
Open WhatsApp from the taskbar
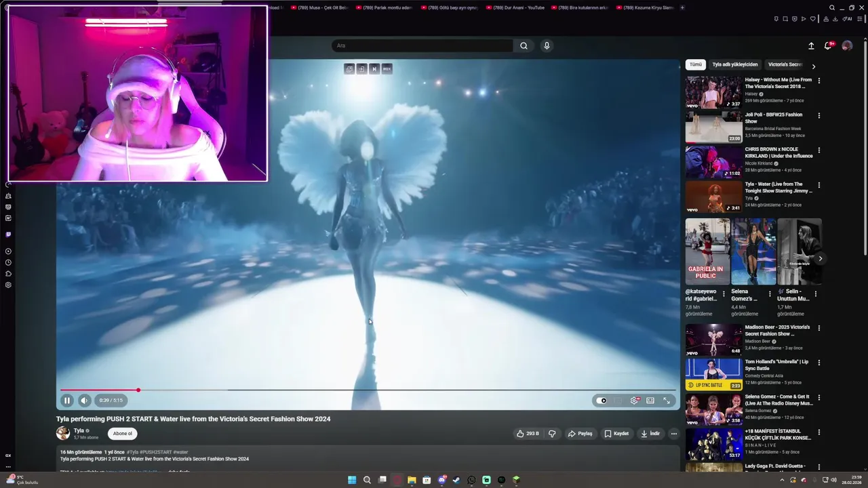click(x=471, y=480)
